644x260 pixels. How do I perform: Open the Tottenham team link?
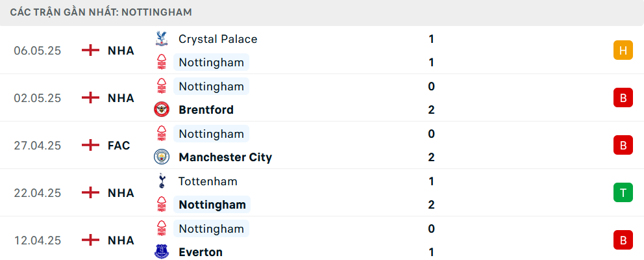click(208, 181)
